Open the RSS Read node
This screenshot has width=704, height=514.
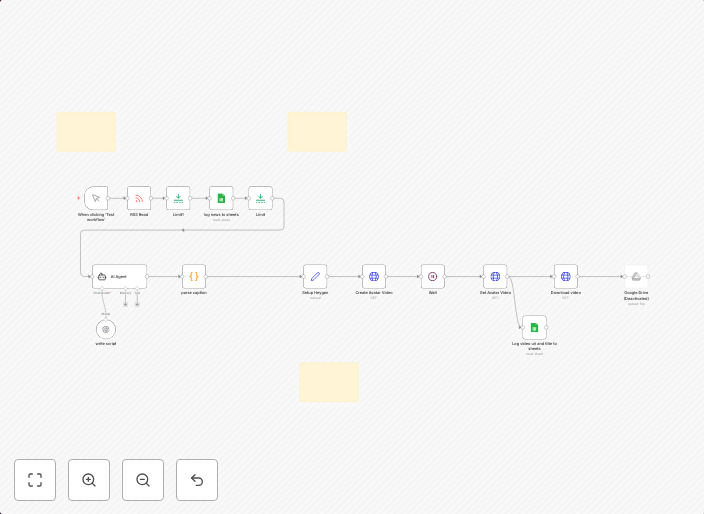(139, 198)
